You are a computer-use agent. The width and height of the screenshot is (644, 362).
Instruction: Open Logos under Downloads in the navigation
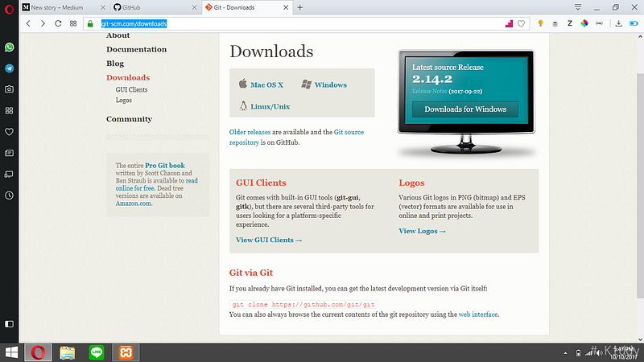tap(124, 100)
